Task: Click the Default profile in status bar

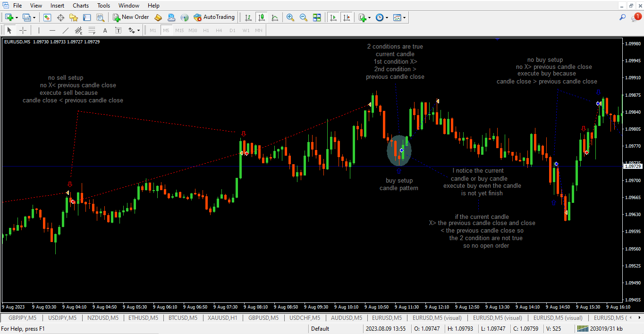Action: pos(320,329)
